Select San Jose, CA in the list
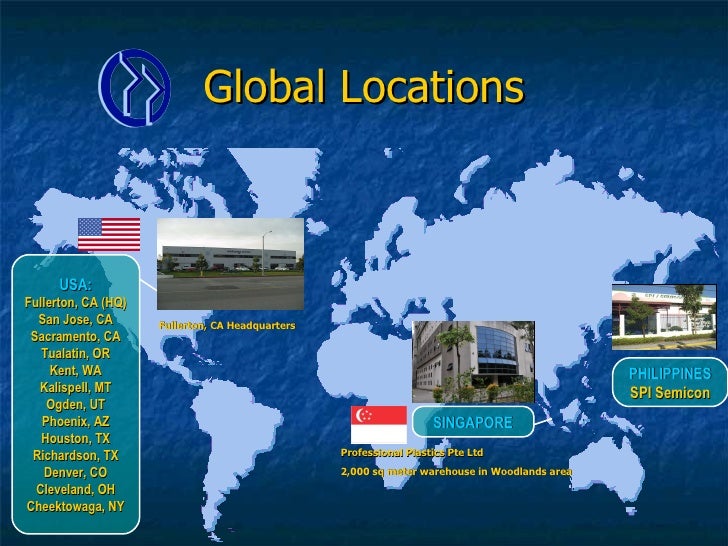 point(76,319)
